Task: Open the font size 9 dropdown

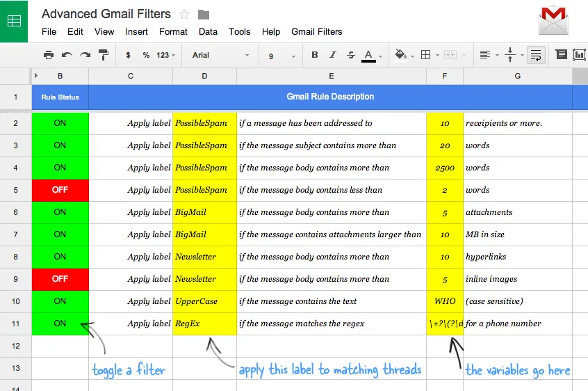Action: click(x=282, y=56)
